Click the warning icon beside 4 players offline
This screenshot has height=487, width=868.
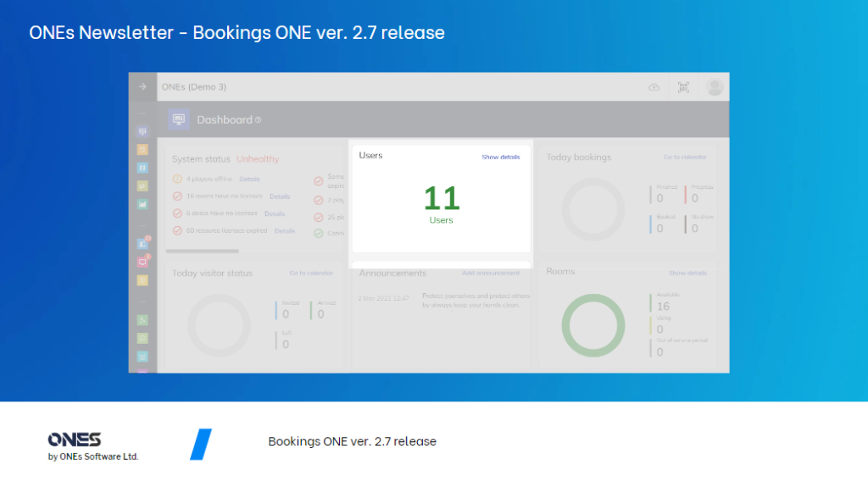tap(177, 179)
